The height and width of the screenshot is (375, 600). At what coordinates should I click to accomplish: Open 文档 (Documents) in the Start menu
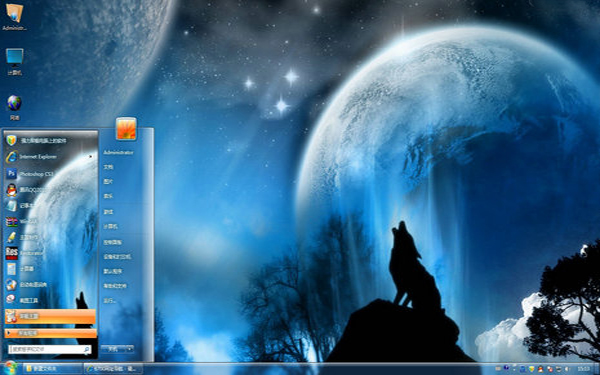point(109,167)
